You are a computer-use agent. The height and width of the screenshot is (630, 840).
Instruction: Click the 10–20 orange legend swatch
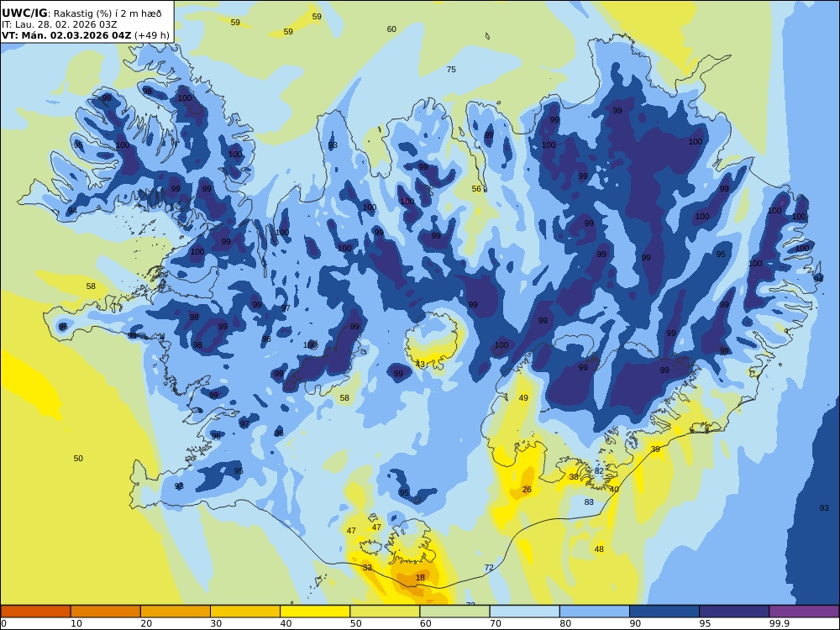[106, 612]
